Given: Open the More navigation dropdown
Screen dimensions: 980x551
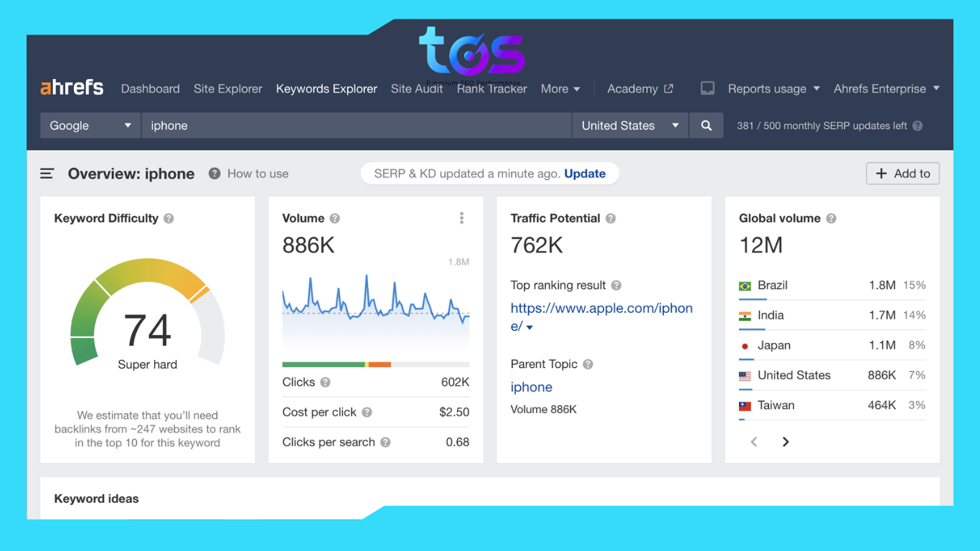Looking at the screenshot, I should tap(560, 89).
